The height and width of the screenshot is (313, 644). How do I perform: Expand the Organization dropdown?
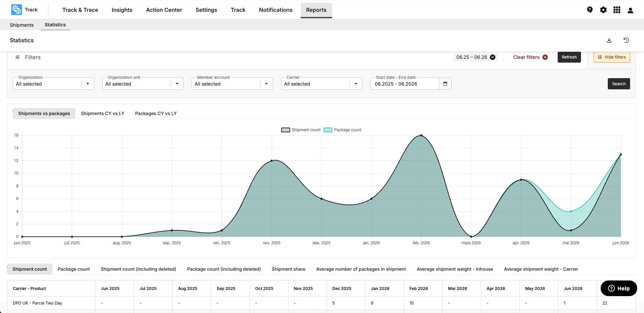tap(53, 84)
